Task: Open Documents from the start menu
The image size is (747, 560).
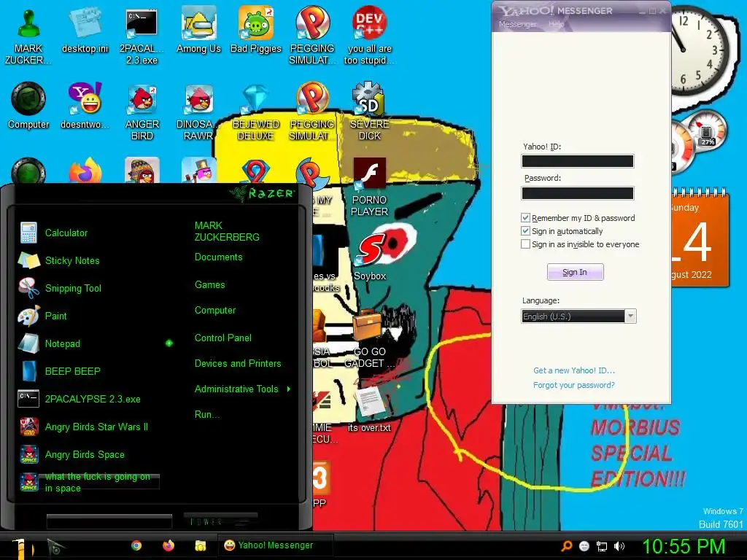Action: (219, 257)
